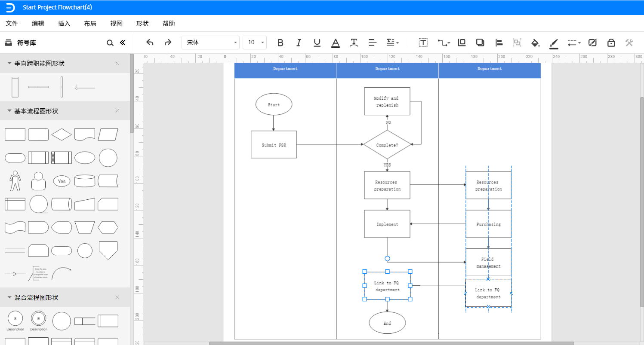Close the 基本流程图形状 section
The image size is (644, 345).
tap(117, 111)
